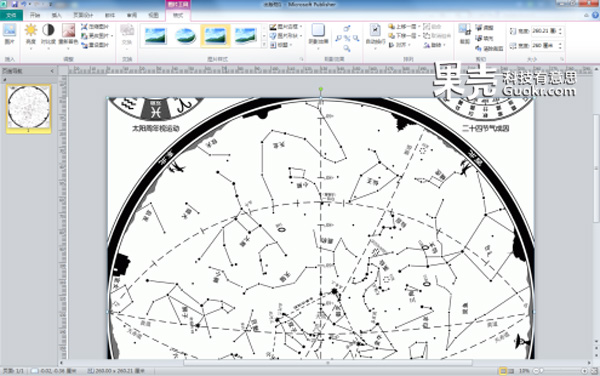Open the Rotate dropdown
600x376 pixels.
coord(435,45)
